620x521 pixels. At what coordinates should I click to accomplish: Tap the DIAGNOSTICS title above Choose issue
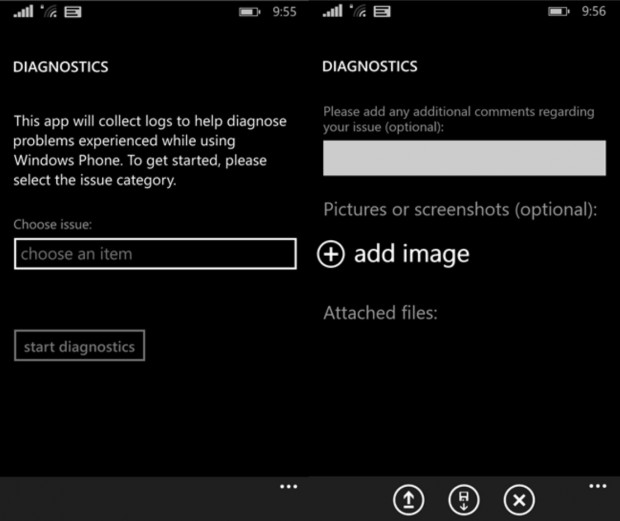click(60, 68)
